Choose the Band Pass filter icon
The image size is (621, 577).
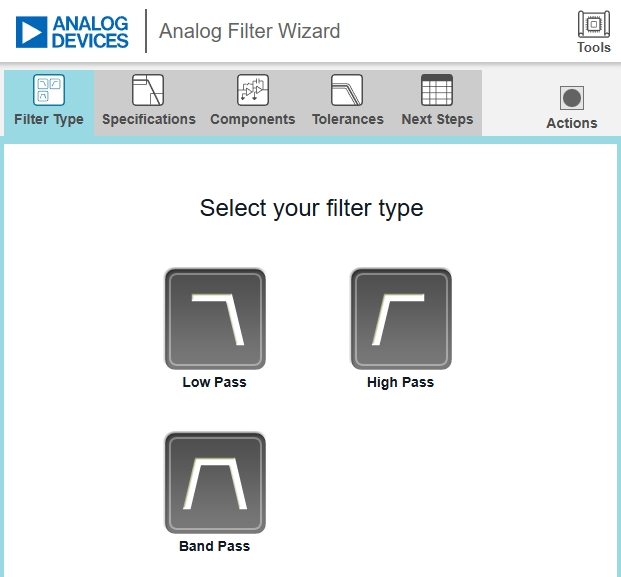(215, 483)
